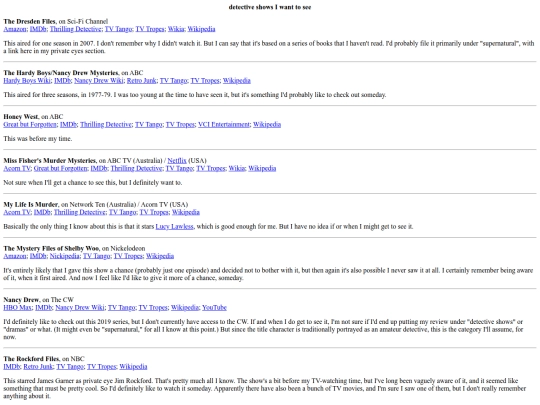The image size is (540, 405).
Task: Click the bold title 'The Dresden Files'
Action: [x=29, y=21]
